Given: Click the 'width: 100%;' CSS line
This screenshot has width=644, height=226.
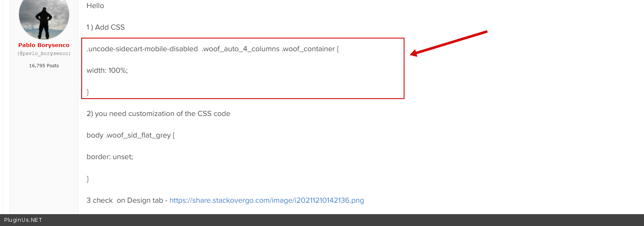Looking at the screenshot, I should coord(107,71).
